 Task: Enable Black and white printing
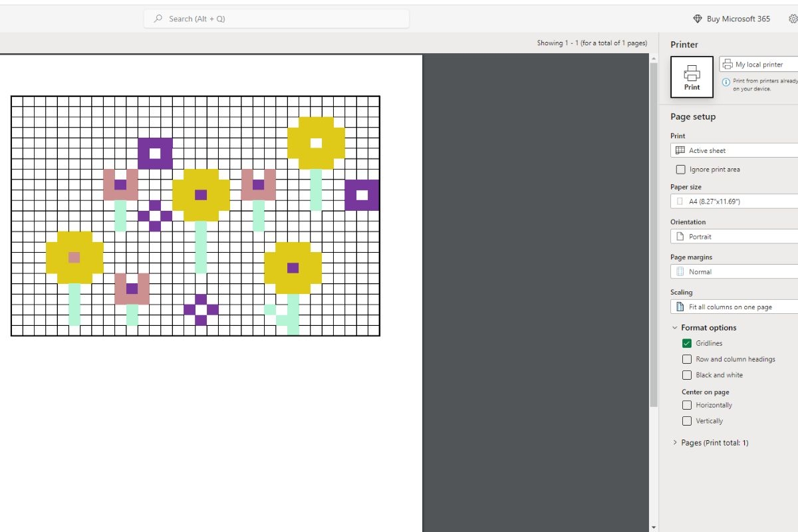[687, 375]
